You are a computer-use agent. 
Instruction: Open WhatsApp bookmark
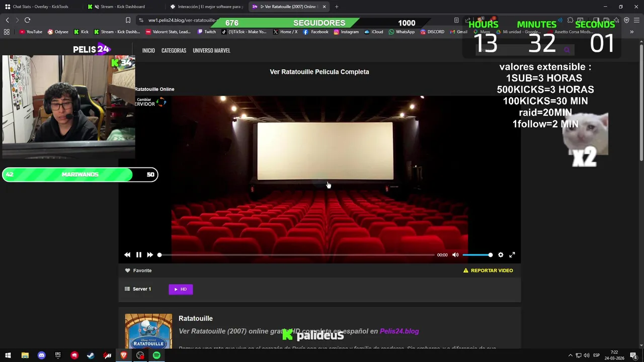[401, 32]
